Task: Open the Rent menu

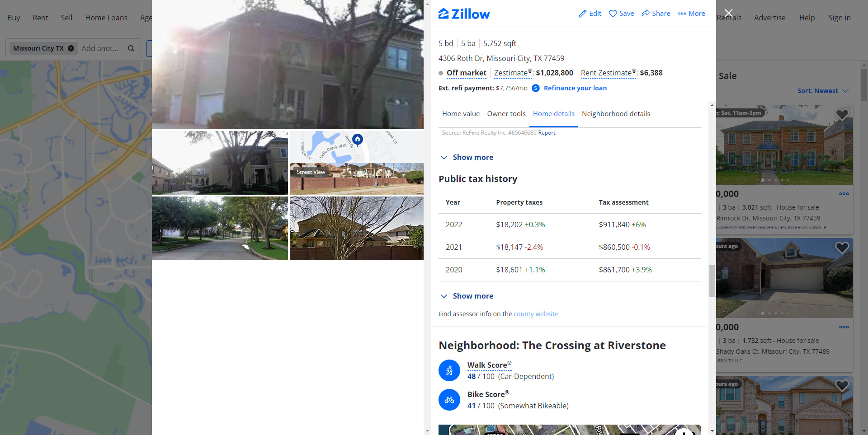Action: (40, 18)
